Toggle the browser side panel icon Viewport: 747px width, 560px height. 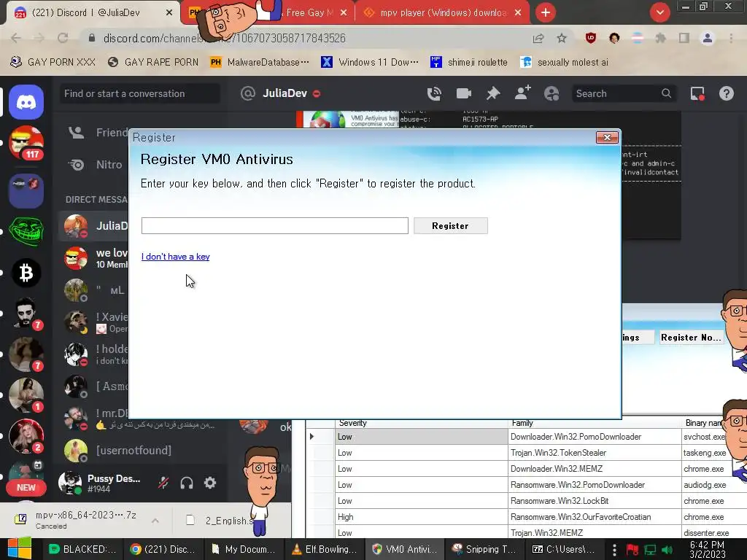(684, 38)
